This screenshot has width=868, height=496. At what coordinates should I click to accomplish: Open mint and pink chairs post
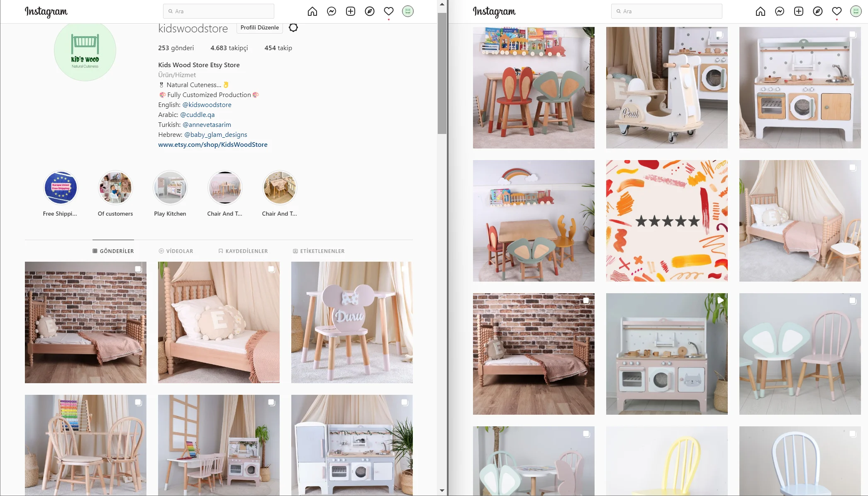pyautogui.click(x=800, y=354)
